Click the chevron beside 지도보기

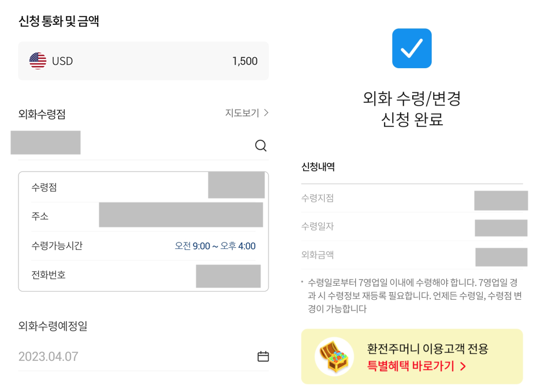click(265, 113)
